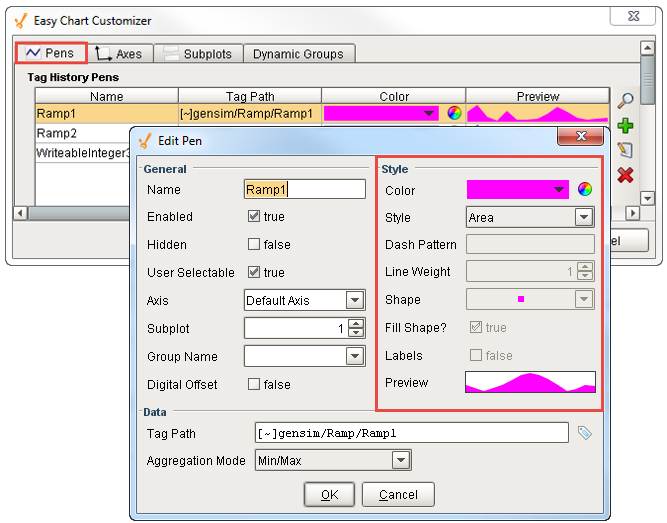
Task: Open color wheel picker in Style section
Action: pyautogui.click(x=585, y=189)
